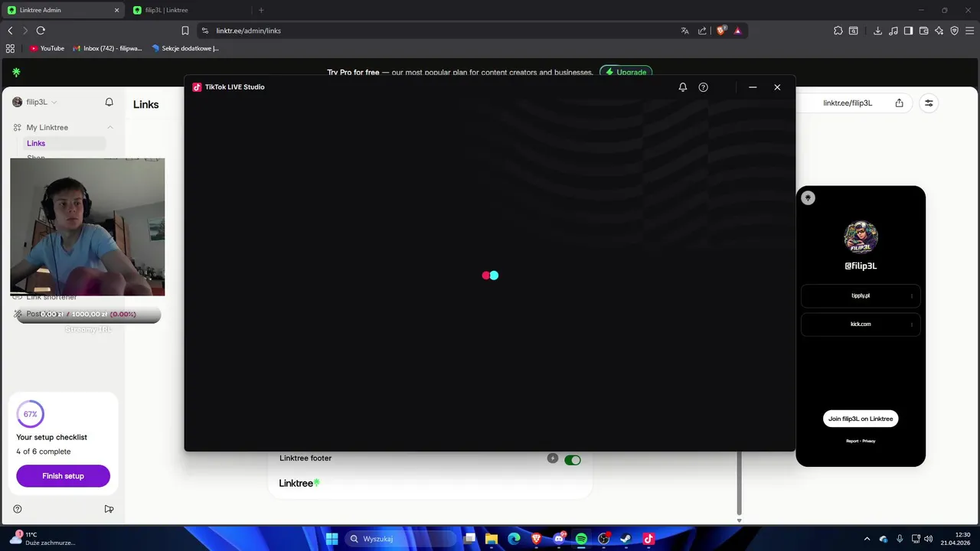Open options menu for tipply.pl preview link

coord(912,296)
